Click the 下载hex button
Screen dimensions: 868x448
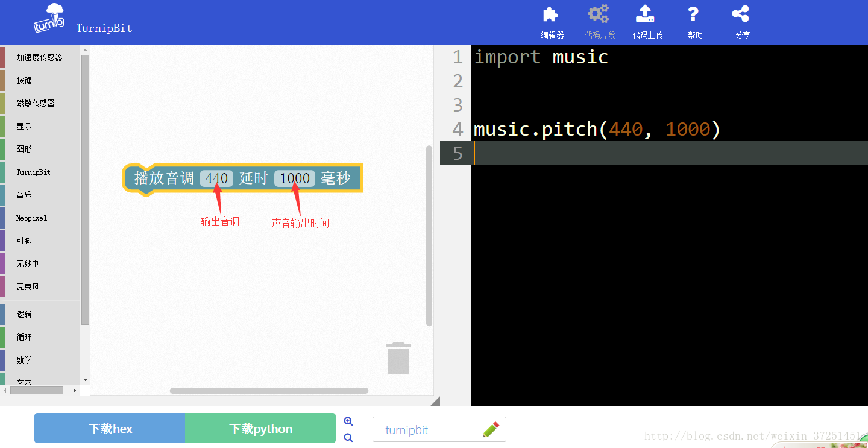pyautogui.click(x=110, y=428)
